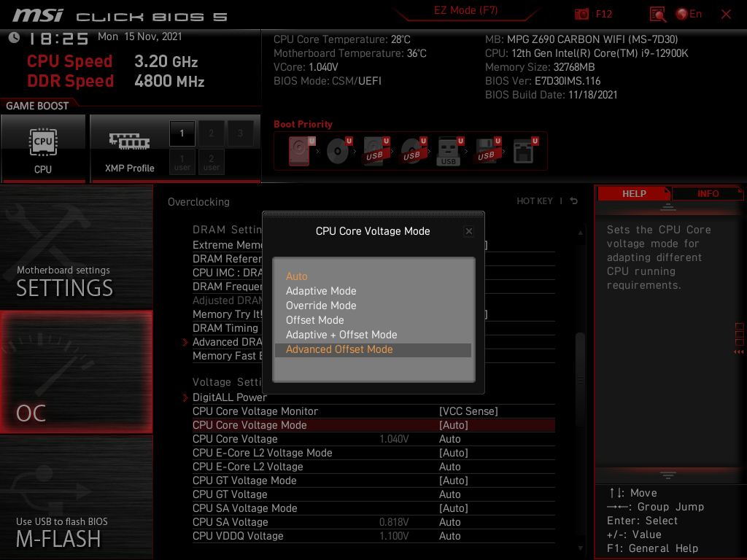Switch to EZ Mode (F7)
The image size is (747, 560).
pyautogui.click(x=465, y=10)
